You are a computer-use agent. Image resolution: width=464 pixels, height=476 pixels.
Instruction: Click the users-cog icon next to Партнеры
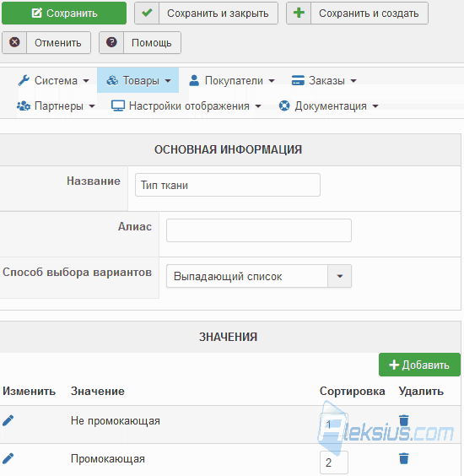[x=24, y=105]
